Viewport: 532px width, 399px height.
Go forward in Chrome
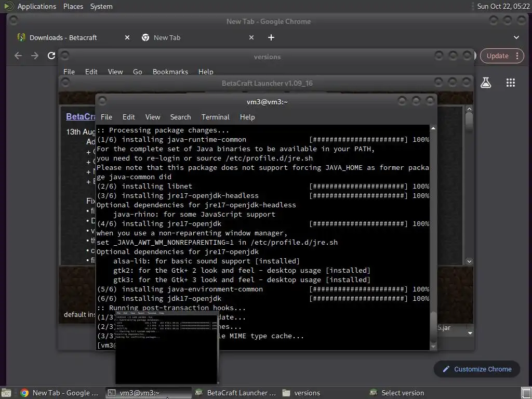point(35,56)
